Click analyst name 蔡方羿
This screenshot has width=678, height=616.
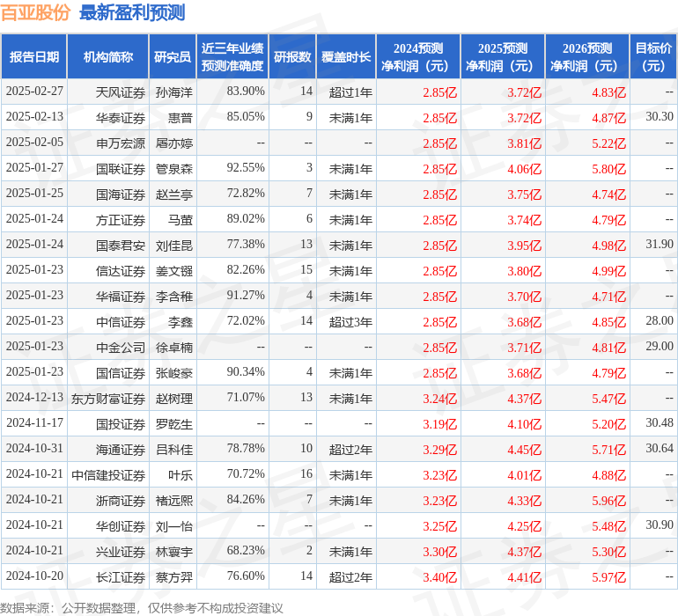173,577
